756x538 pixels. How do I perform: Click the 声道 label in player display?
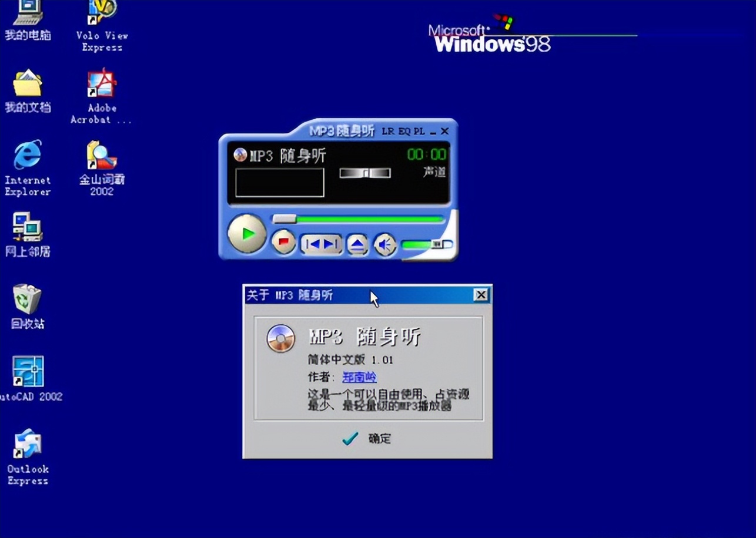click(x=434, y=172)
